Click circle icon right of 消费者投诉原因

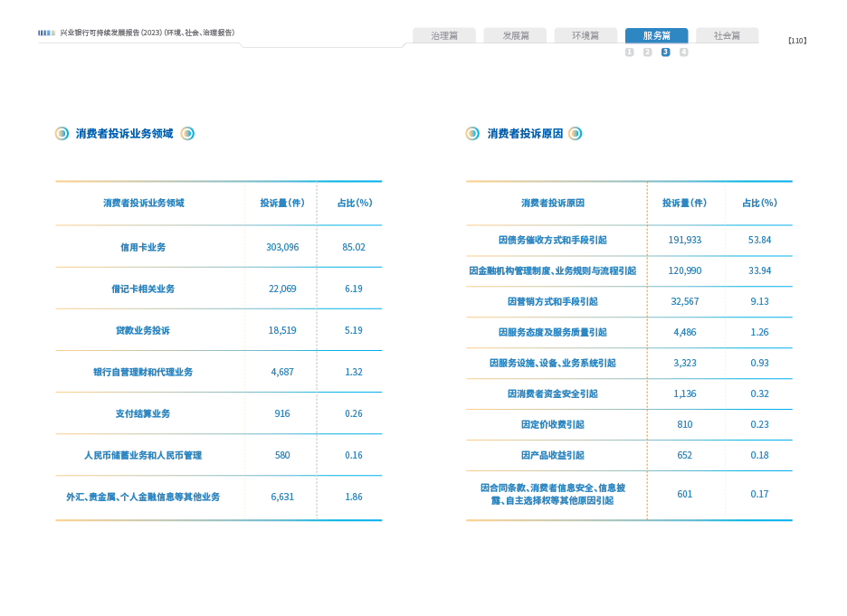coord(576,134)
